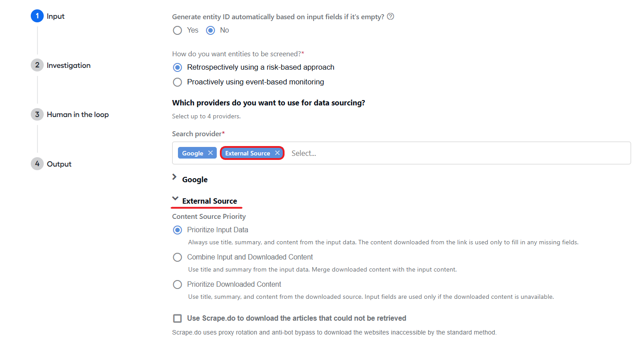Choose Proactively using event-based monitoring
The image size is (644, 339).
[x=178, y=82]
